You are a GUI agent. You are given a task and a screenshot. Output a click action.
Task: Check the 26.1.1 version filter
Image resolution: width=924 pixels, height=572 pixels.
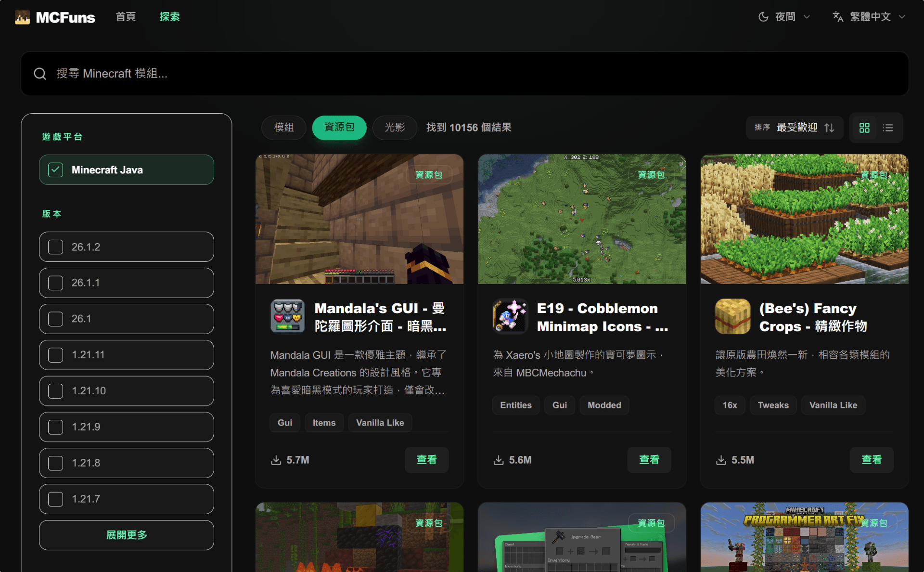127,283
